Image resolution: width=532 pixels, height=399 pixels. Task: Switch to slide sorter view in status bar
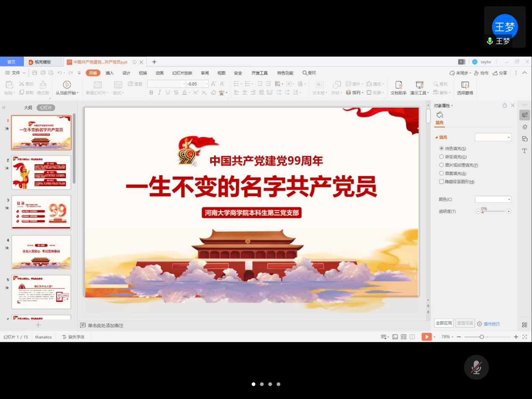tap(404, 337)
